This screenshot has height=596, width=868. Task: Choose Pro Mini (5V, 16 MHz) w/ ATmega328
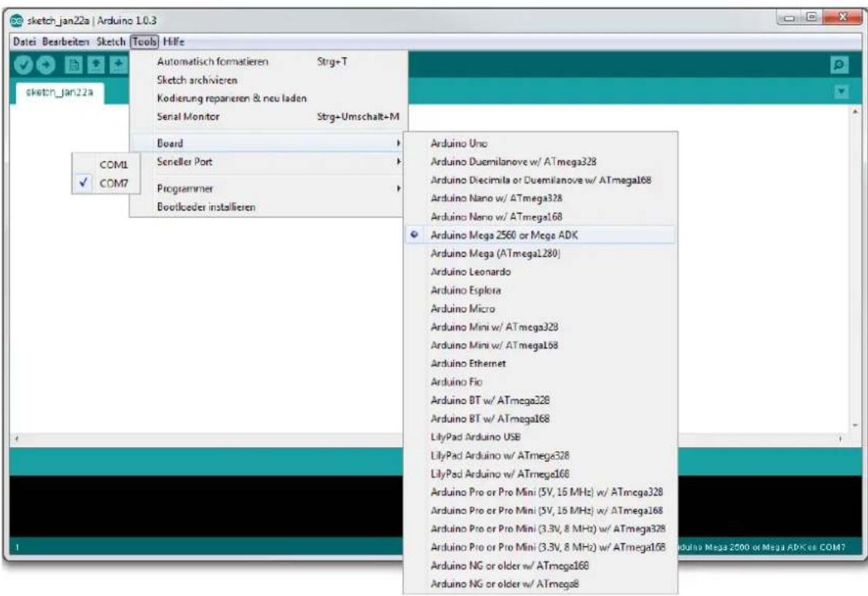[540, 492]
